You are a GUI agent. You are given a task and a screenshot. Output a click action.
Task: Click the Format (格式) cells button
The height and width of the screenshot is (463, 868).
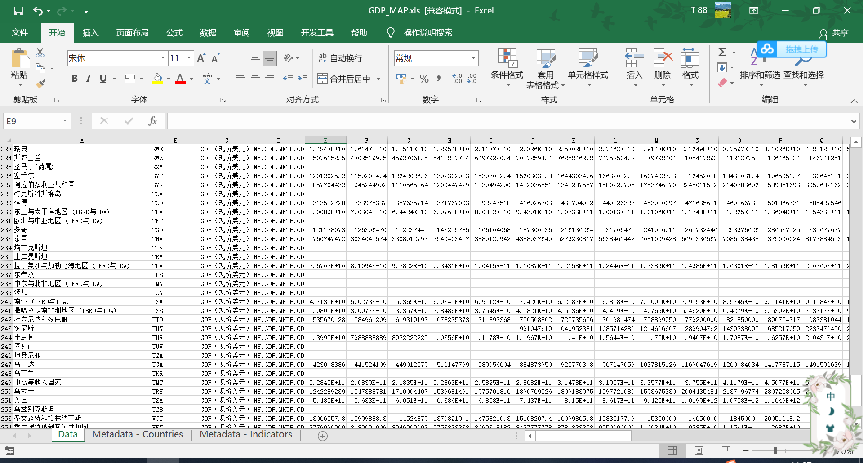pyautogui.click(x=690, y=67)
